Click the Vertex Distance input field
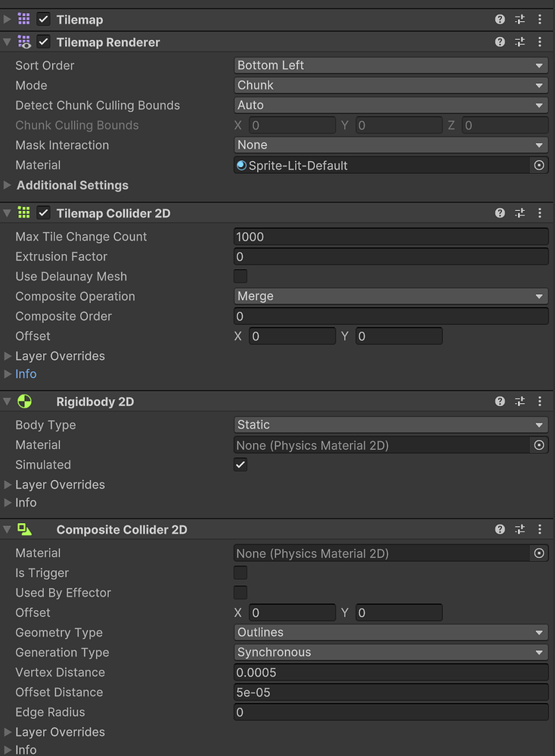The image size is (555, 756). tap(390, 672)
